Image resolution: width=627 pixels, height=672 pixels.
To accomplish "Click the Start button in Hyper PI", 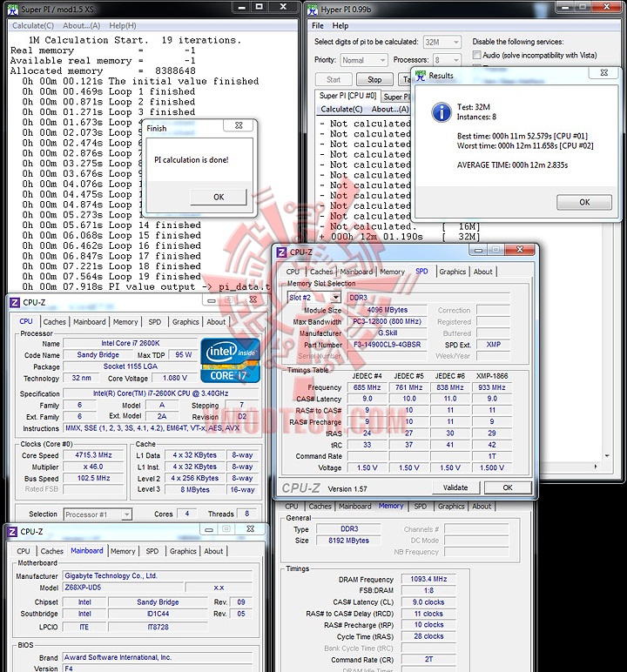I will 334,80.
